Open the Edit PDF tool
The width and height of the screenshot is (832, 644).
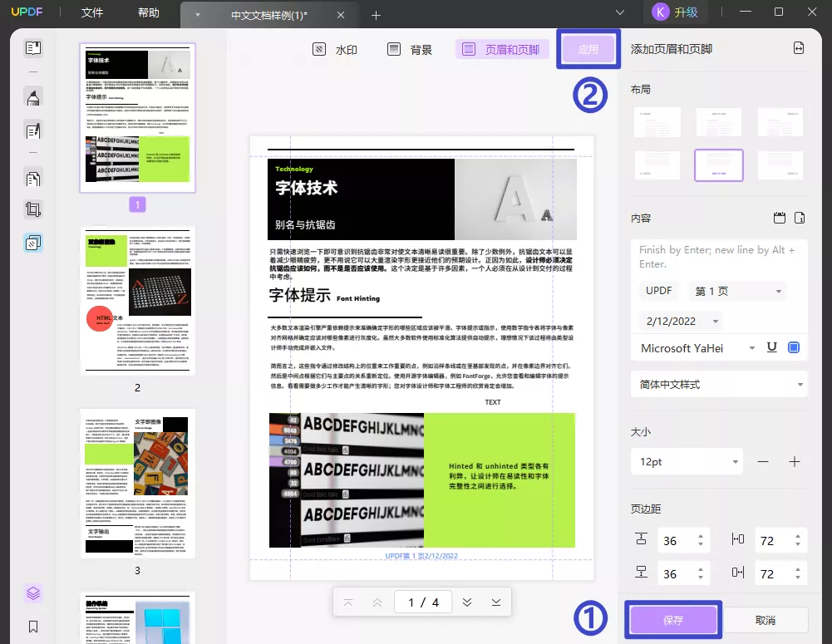33,130
